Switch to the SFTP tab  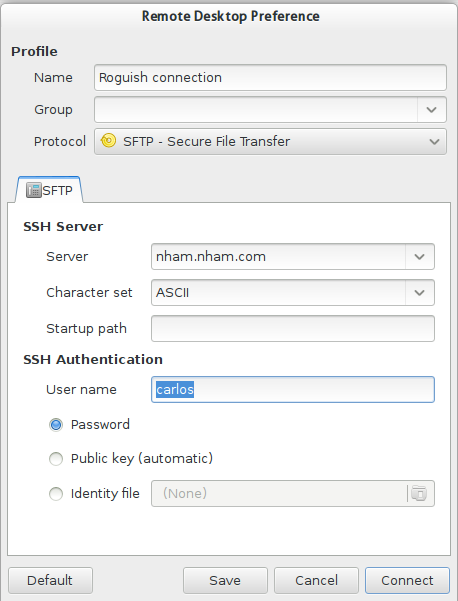pyautogui.click(x=49, y=190)
